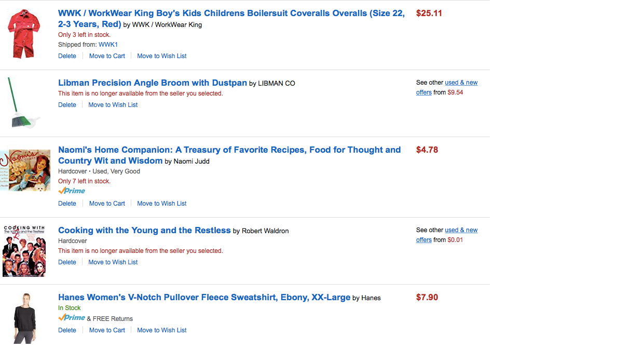Viewport: 644px width, 349px height.
Task: Open used & new offers from $0.01
Action: click(x=461, y=230)
